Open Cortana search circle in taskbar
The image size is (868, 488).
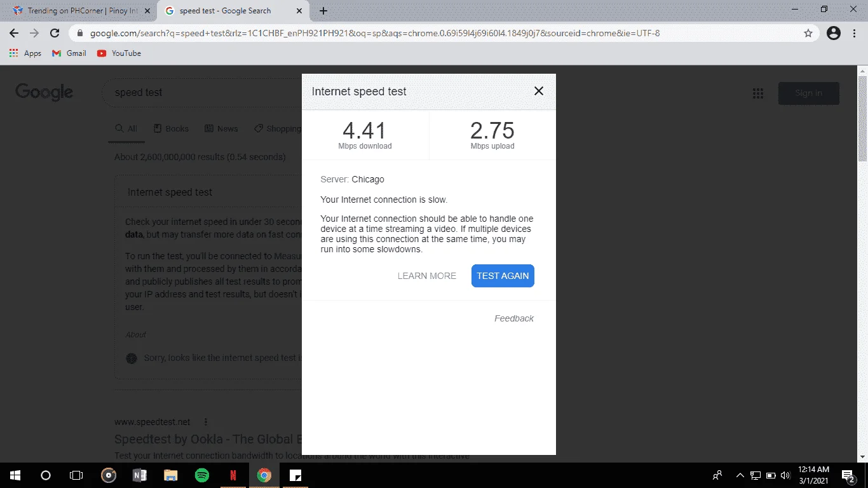[45, 475]
